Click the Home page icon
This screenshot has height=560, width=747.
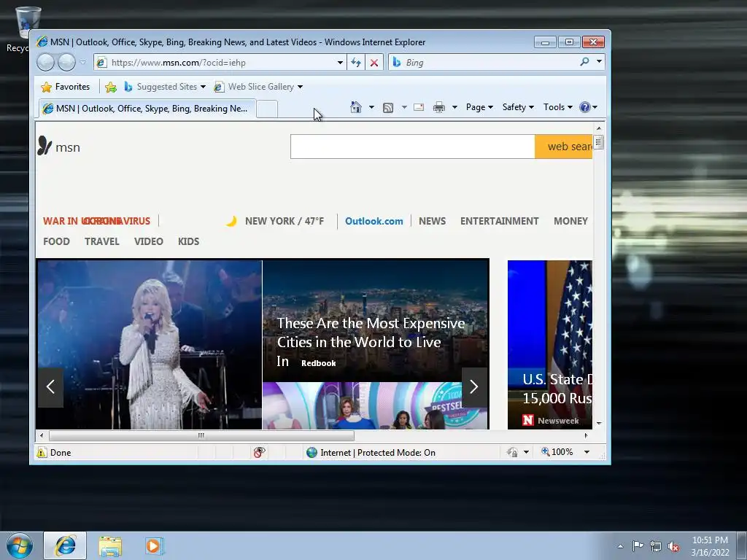coord(356,107)
